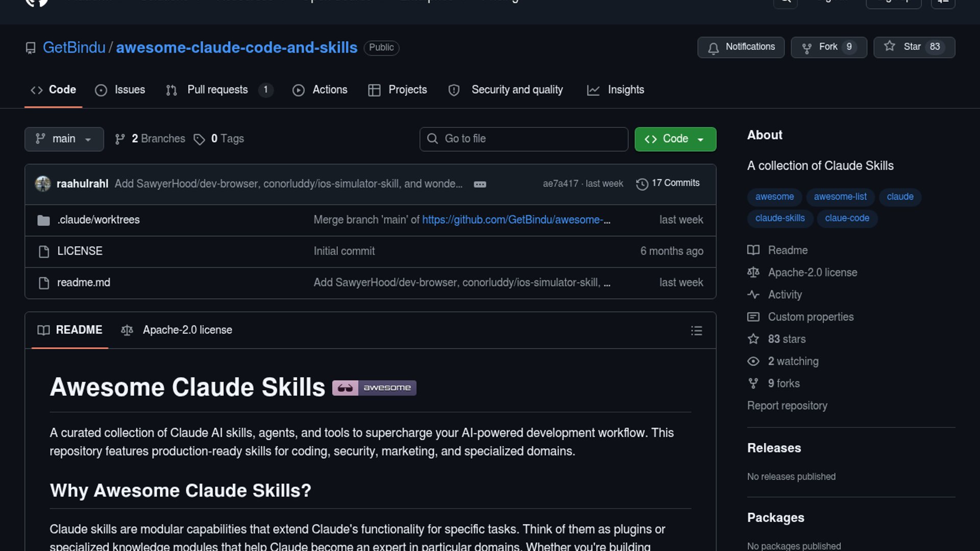This screenshot has height=551, width=980.
Task: Open the Insights tab graph icon
Action: pyautogui.click(x=593, y=90)
